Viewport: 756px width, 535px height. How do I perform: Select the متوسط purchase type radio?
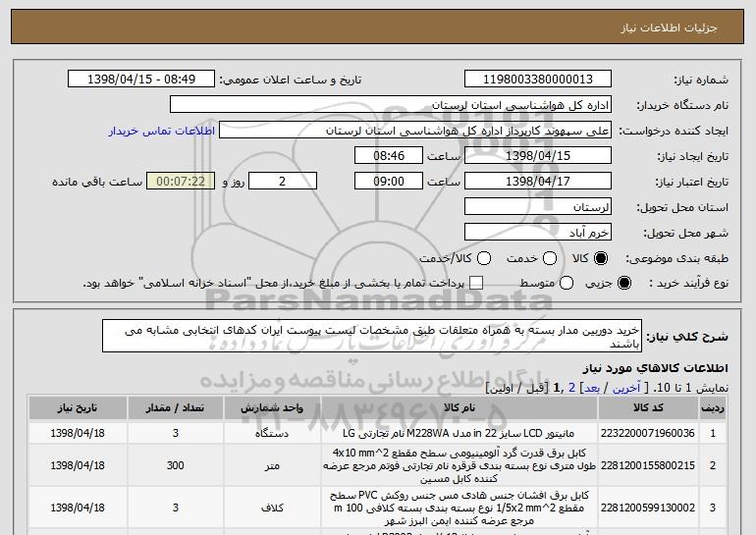point(567,283)
